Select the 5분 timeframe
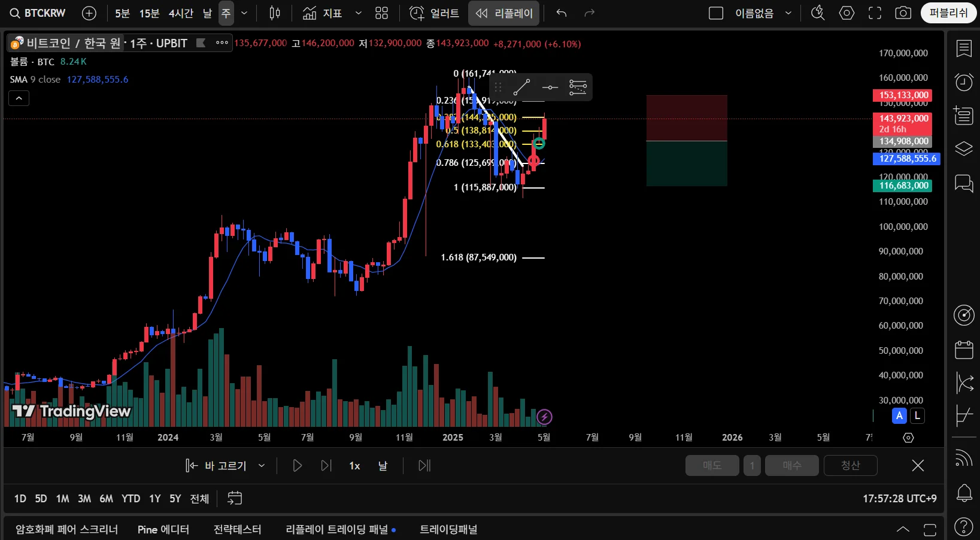The image size is (980, 540). click(122, 13)
